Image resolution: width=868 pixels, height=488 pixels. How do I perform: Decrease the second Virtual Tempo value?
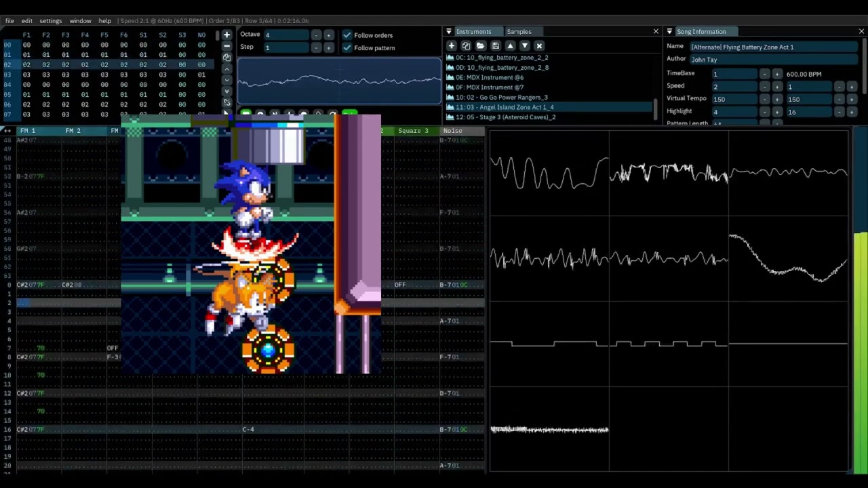[840, 99]
